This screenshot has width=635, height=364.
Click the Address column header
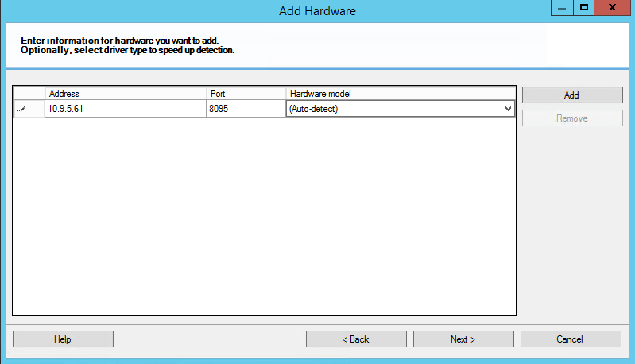pos(126,94)
